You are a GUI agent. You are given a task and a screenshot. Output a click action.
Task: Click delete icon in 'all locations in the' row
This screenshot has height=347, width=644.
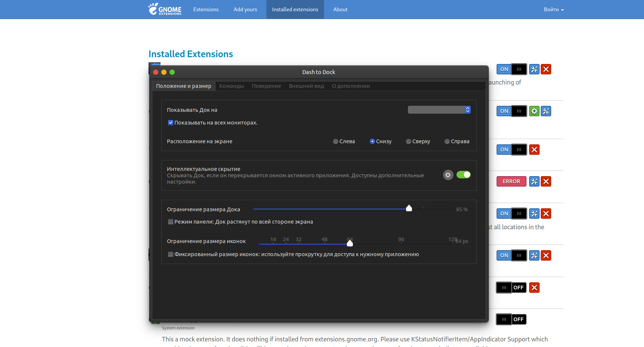pyautogui.click(x=546, y=214)
